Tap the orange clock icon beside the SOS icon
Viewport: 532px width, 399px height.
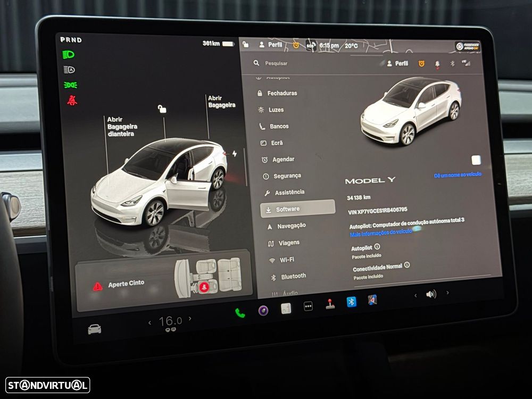pyautogui.click(x=296, y=45)
